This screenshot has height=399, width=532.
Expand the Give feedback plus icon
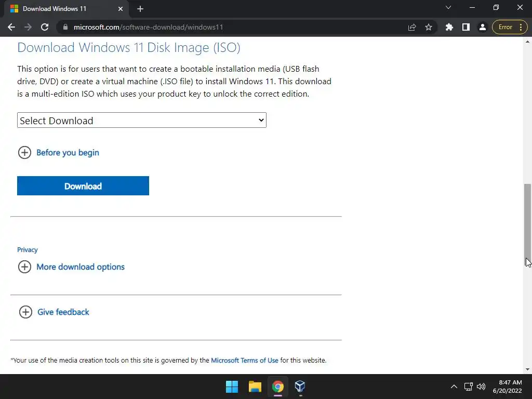click(25, 312)
